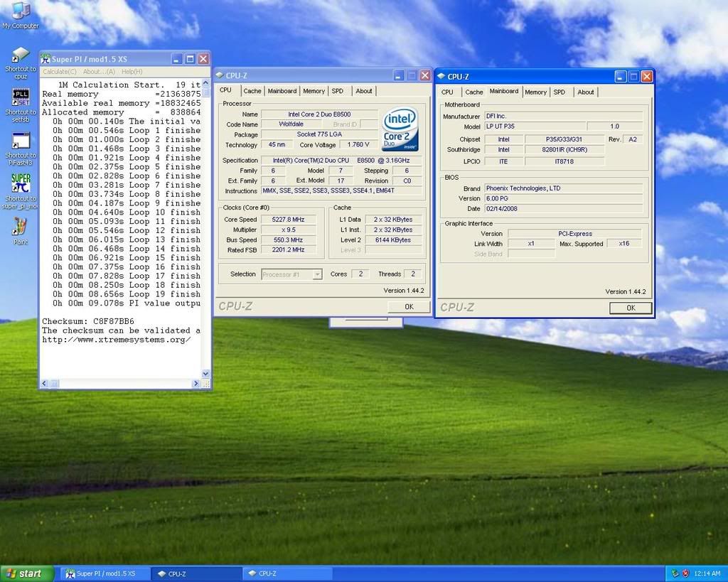Click the Package value Socket 775 LGA
Screen dimensions: 728x582
(319, 134)
